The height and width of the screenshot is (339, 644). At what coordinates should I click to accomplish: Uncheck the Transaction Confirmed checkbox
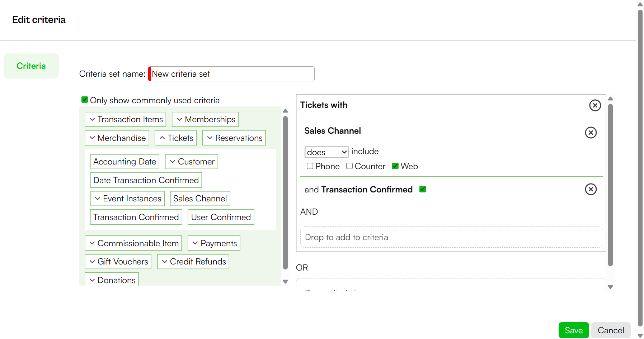(423, 189)
